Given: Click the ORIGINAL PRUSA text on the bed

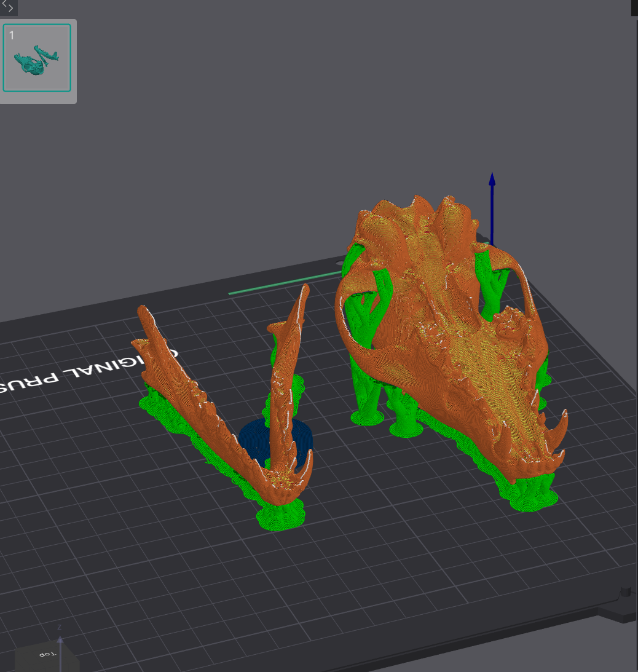Looking at the screenshot, I should click(85, 371).
